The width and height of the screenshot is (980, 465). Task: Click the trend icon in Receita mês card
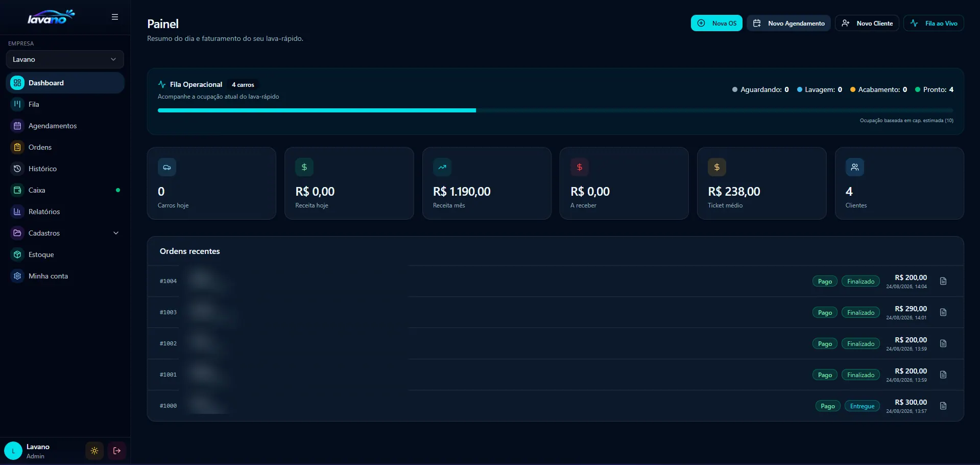442,167
